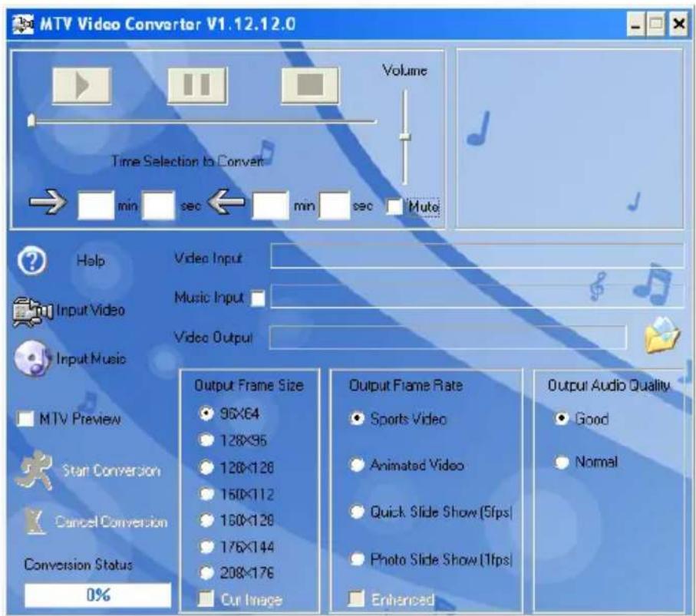Tick the Enhanced checkbox
Screen dimensions: 696x616
(356, 598)
